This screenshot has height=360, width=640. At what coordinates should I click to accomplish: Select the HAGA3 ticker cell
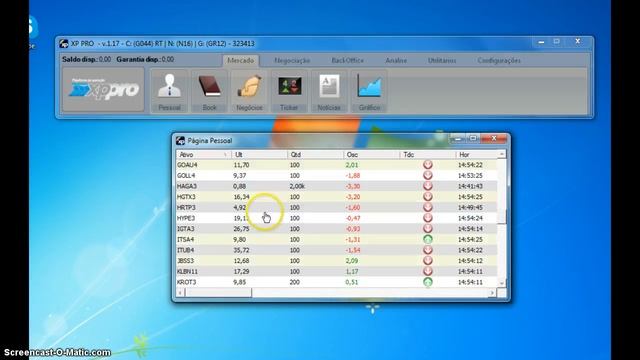click(187, 186)
